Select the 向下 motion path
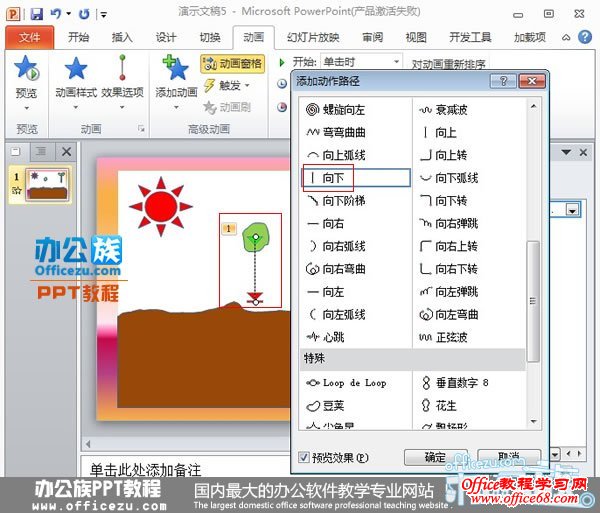 (x=356, y=178)
